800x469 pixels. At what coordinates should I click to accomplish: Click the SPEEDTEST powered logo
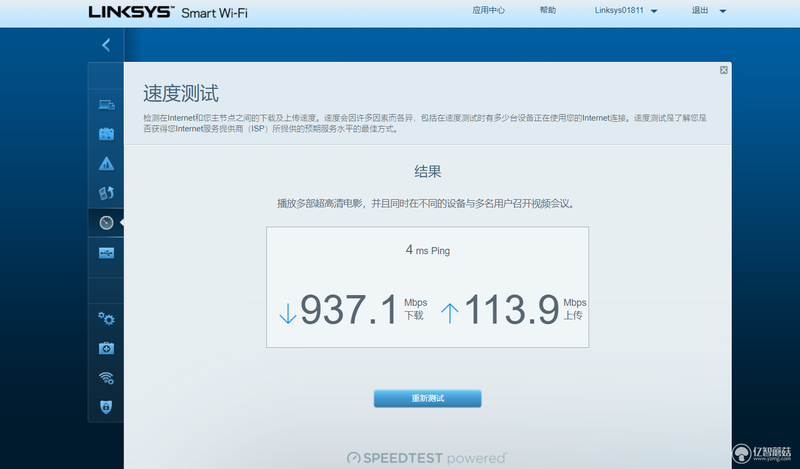tap(427, 458)
